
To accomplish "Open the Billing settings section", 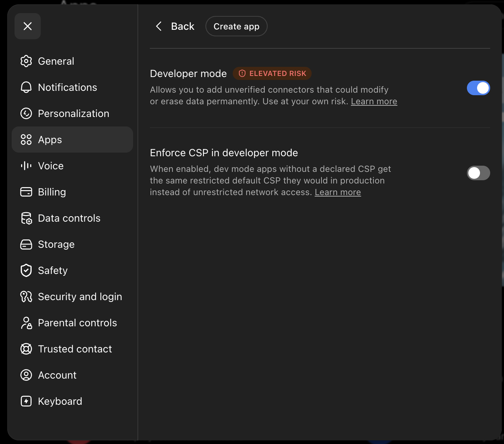I will (72, 192).
